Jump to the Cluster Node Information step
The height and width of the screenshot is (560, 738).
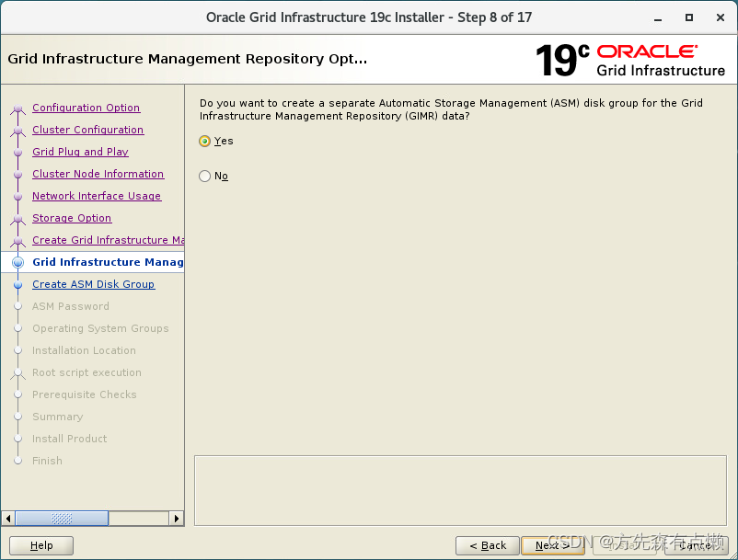pos(98,174)
